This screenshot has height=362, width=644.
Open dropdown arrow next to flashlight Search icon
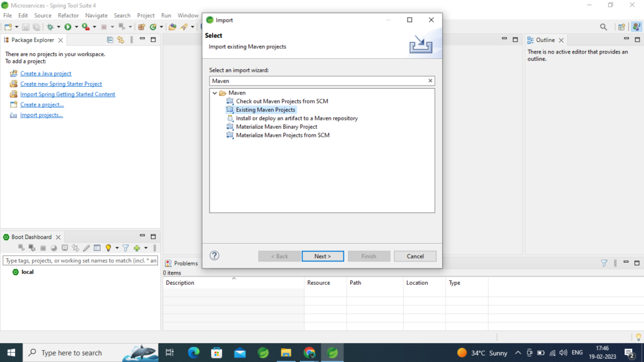[192, 27]
